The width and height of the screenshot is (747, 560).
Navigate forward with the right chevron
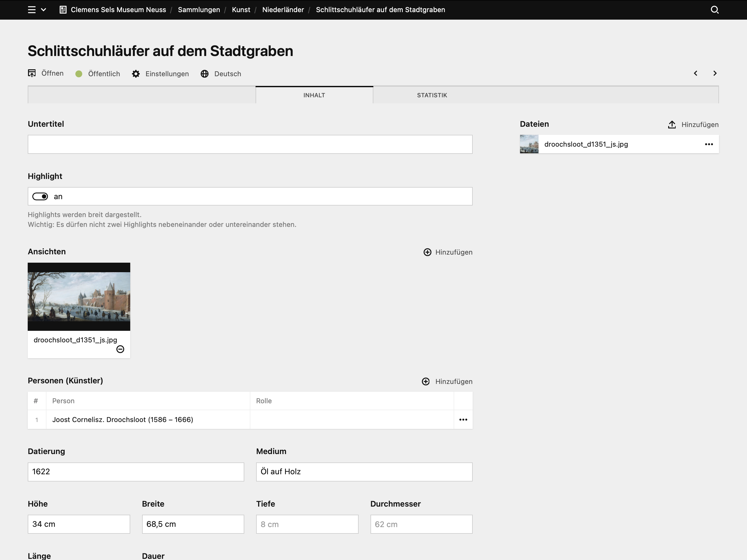point(715,73)
